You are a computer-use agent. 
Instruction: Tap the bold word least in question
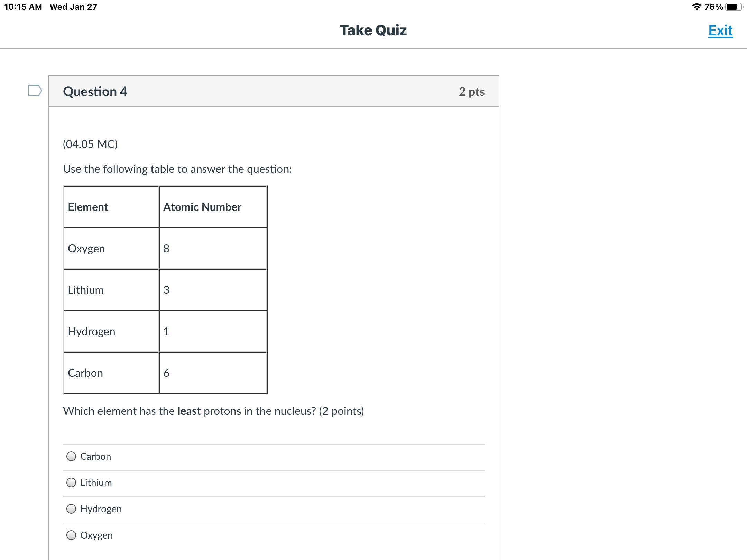[x=189, y=411]
